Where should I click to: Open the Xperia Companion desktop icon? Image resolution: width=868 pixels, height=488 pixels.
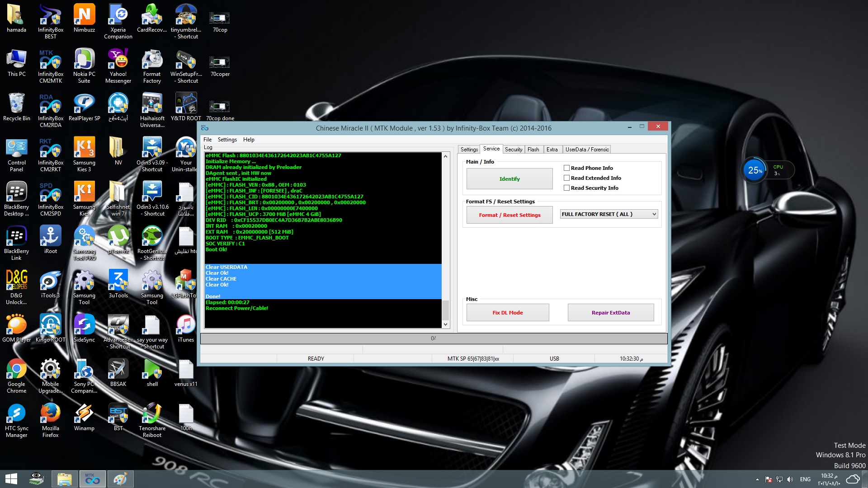(118, 21)
